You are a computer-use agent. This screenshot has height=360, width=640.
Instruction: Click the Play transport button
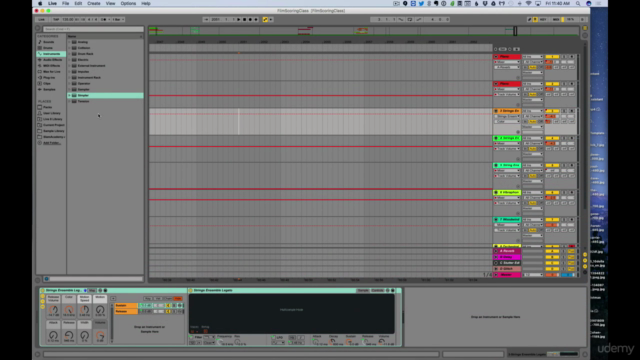click(239, 20)
